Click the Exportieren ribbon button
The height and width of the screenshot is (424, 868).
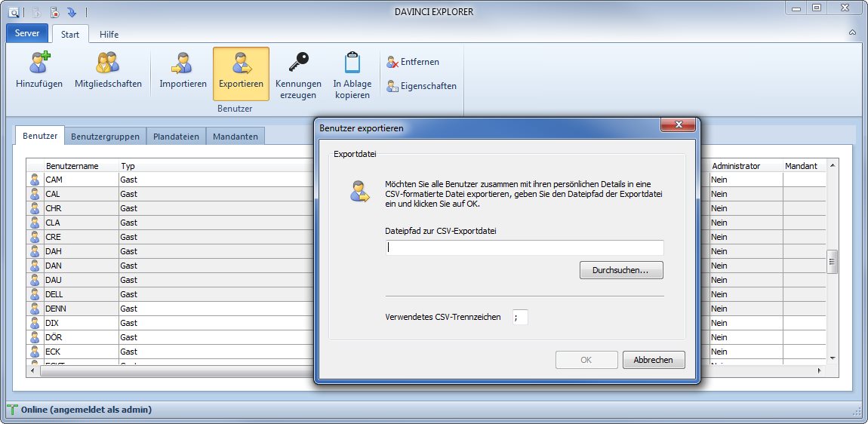tap(241, 73)
